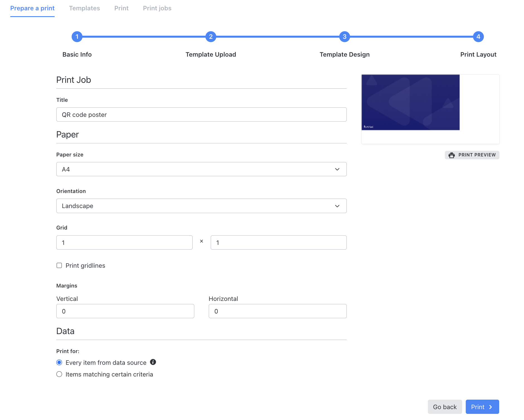Click the info icon beside Every item option
Screen dimensions: 524x420
coord(153,362)
